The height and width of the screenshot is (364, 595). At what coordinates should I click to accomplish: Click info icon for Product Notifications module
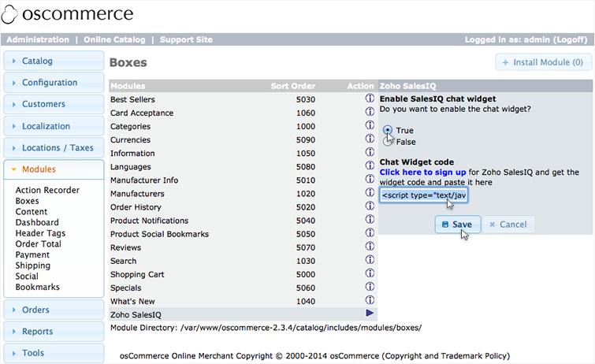coord(370,219)
